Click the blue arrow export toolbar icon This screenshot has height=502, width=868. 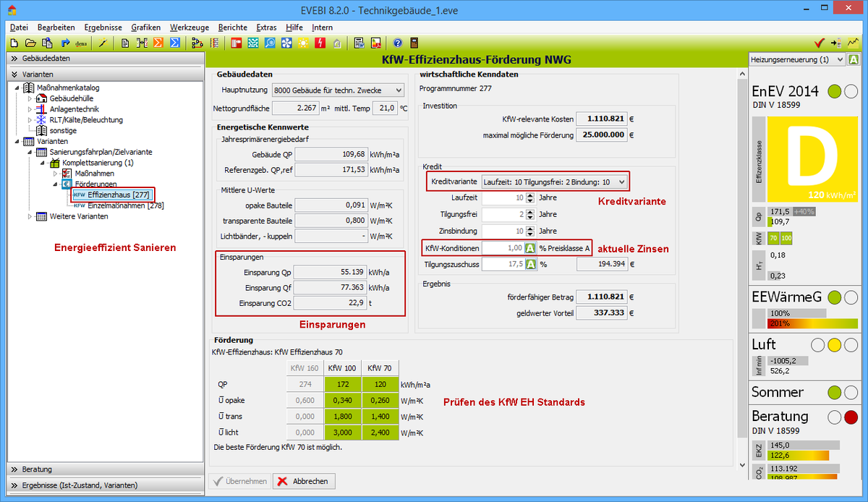65,43
